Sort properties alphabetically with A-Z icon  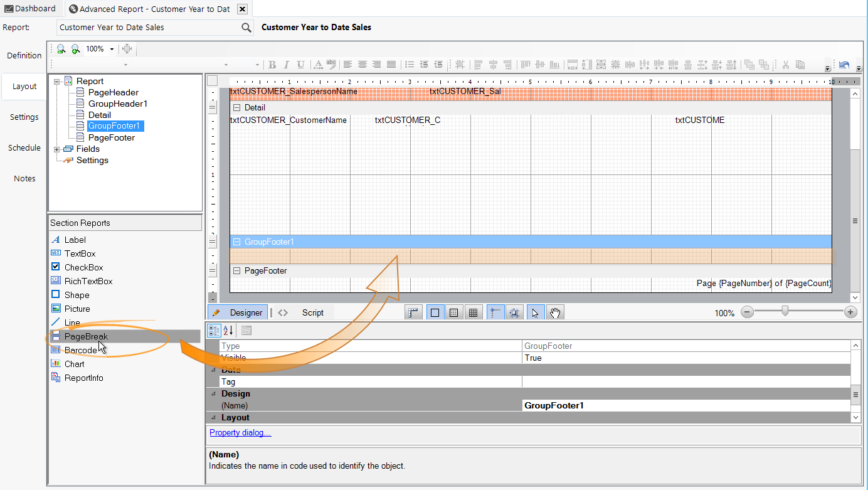[x=228, y=330]
